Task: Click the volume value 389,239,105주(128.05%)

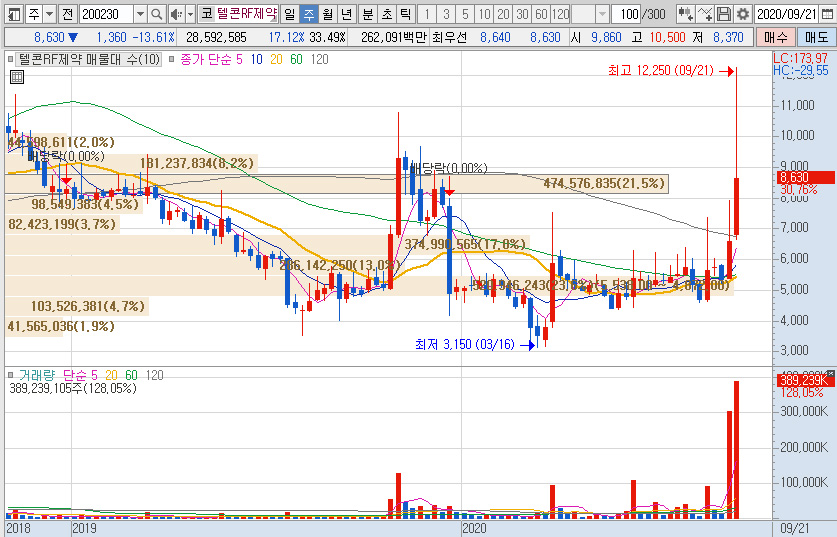Action: point(73,389)
